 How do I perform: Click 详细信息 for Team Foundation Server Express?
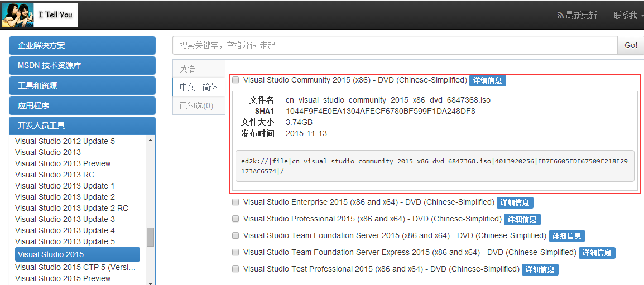pyautogui.click(x=597, y=253)
